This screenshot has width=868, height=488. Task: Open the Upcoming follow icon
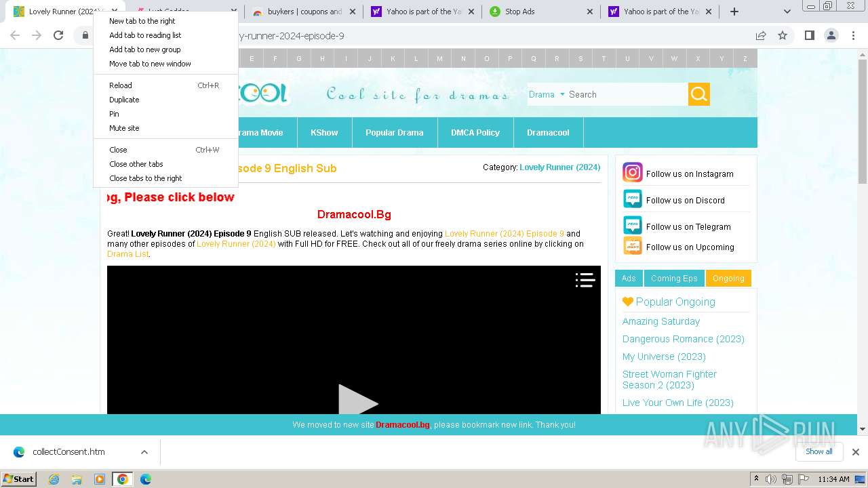(632, 246)
